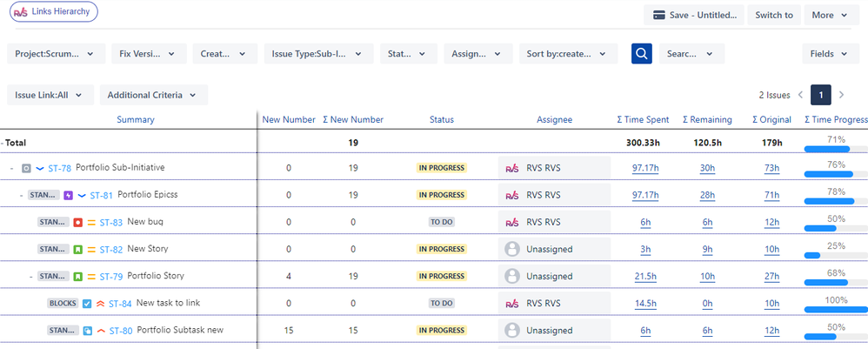Screen dimensions: 868x349
Task: Open the Created filter dropdown
Action: tap(224, 54)
